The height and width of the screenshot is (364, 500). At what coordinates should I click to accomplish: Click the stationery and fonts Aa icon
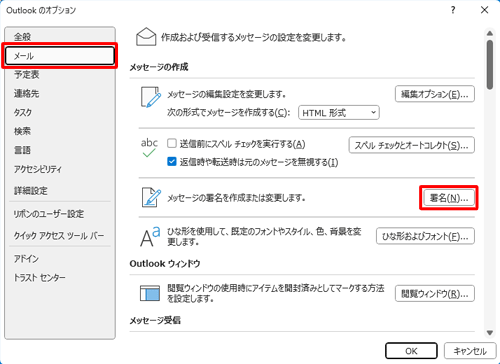150,237
